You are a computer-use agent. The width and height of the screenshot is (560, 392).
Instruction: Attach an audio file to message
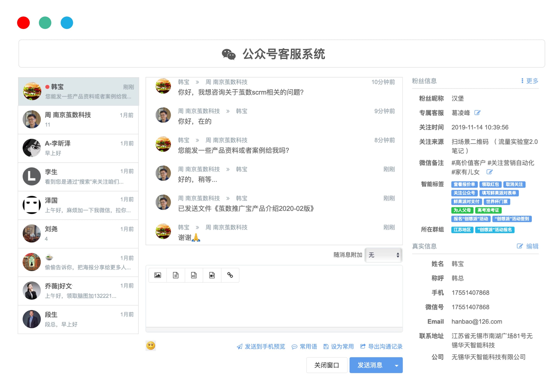(x=194, y=275)
